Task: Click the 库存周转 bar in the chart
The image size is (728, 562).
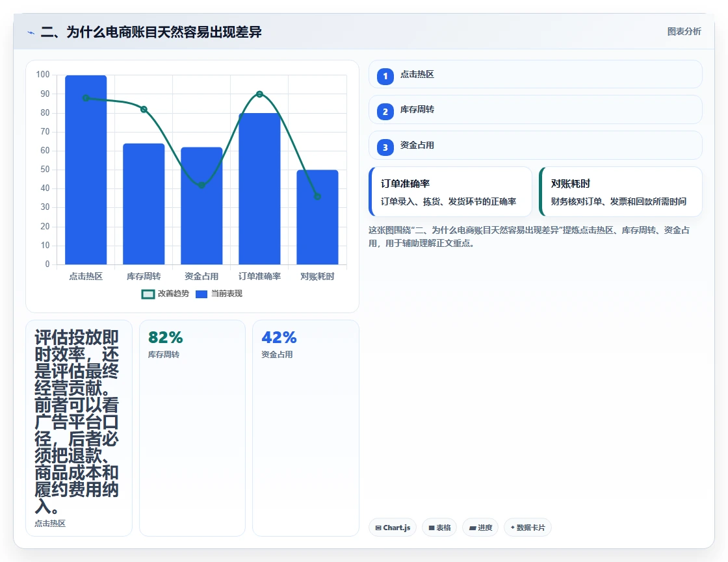Action: (144, 204)
